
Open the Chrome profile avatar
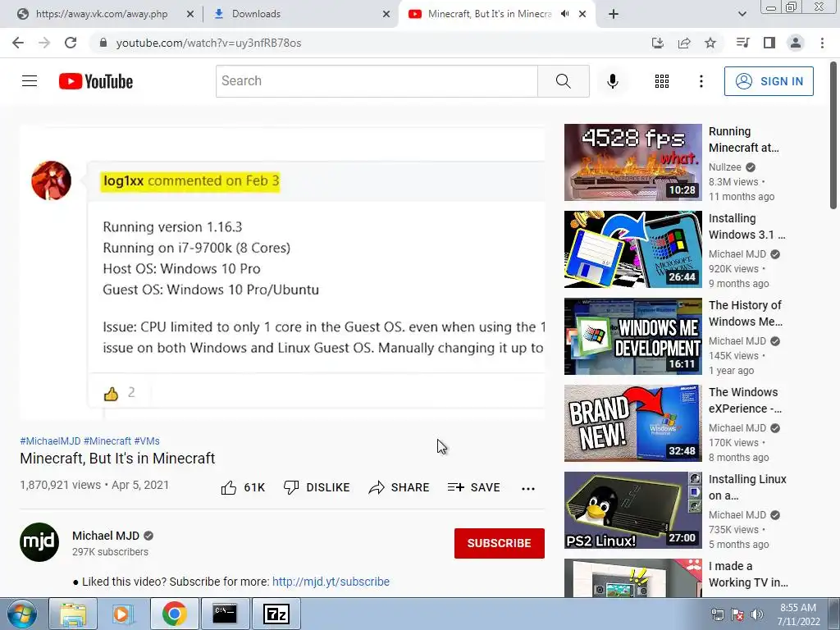click(796, 43)
